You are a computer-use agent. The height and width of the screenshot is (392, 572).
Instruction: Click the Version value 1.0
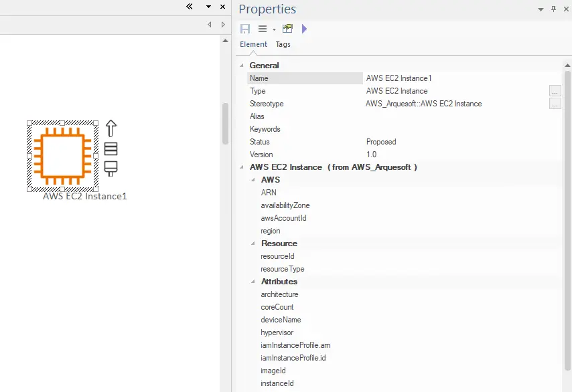371,155
